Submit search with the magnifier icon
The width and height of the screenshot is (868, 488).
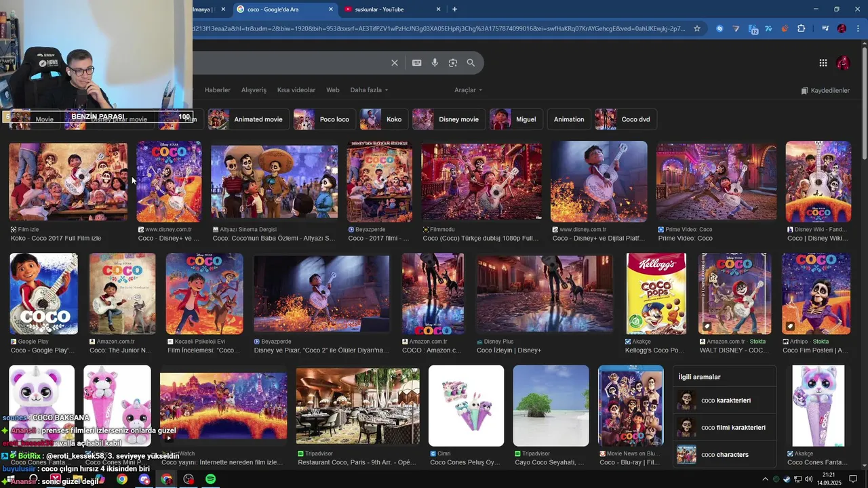coord(471,63)
